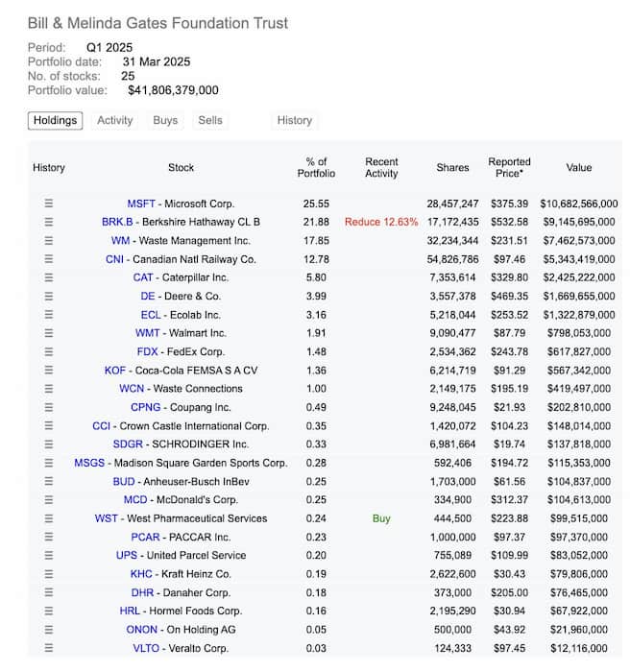Switch to the Activity tab
Image resolution: width=630 pixels, height=672 pixels.
[114, 121]
